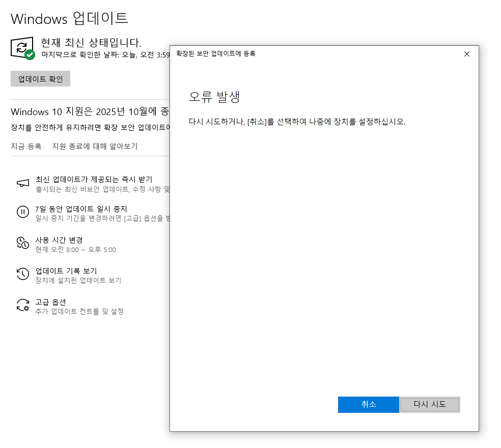Select 7일 동안 업데이트 일시 중지
Viewport: 501px width, 448px height.
point(81,209)
